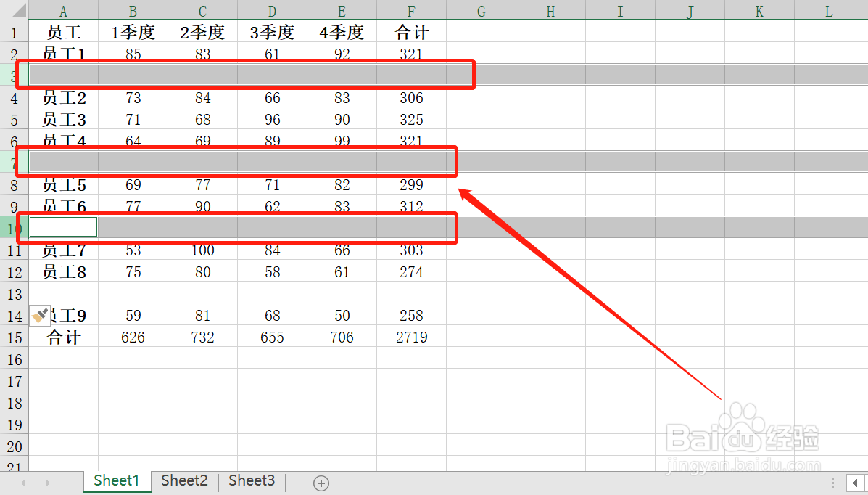This screenshot has width=868, height=495.
Task: Switch to the Sheet3 tab
Action: coord(251,480)
